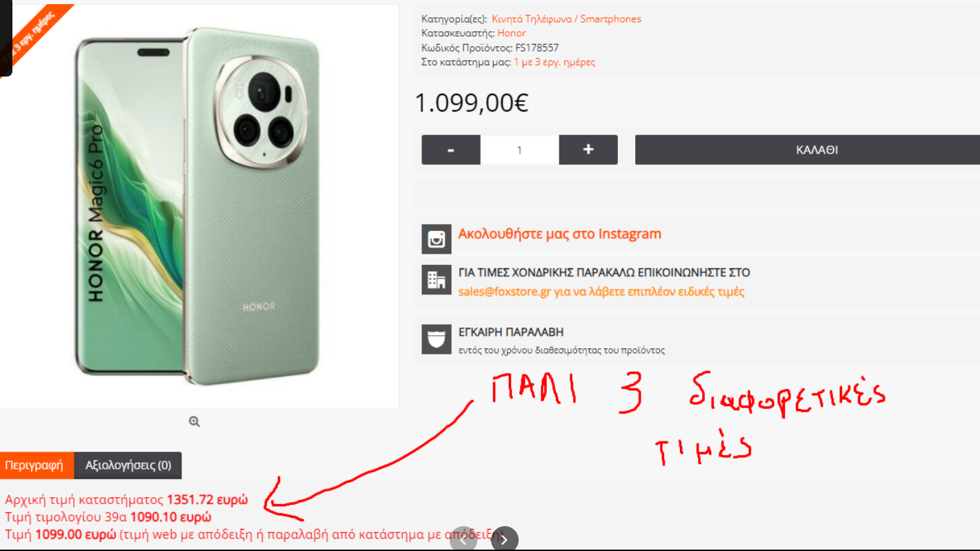The image size is (980, 551).
Task: Click the Instagram icon beside follow text
Action: tap(437, 239)
